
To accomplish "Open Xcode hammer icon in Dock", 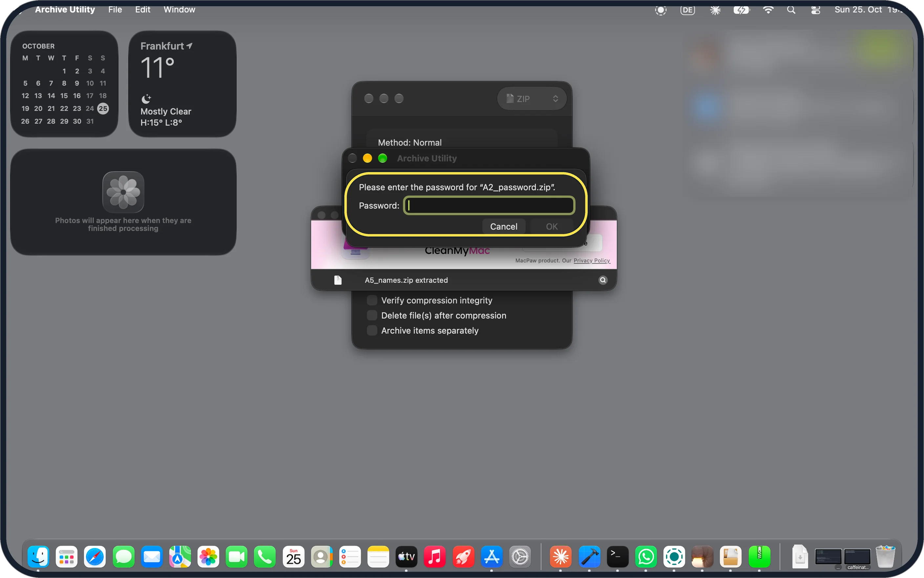I will (589, 556).
